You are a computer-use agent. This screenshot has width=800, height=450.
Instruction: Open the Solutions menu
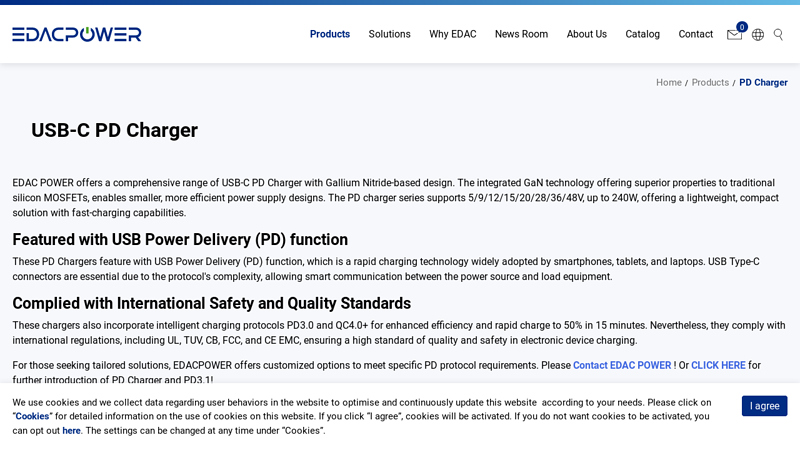(x=389, y=34)
